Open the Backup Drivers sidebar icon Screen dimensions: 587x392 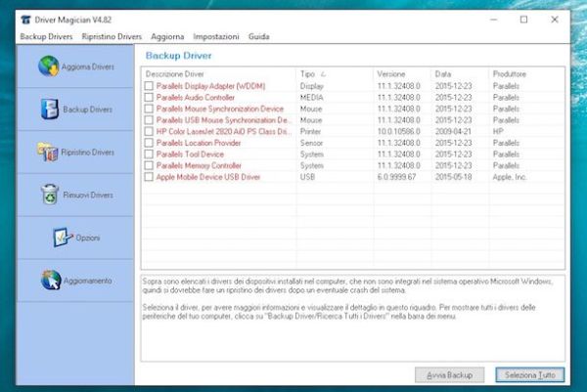coord(48,109)
